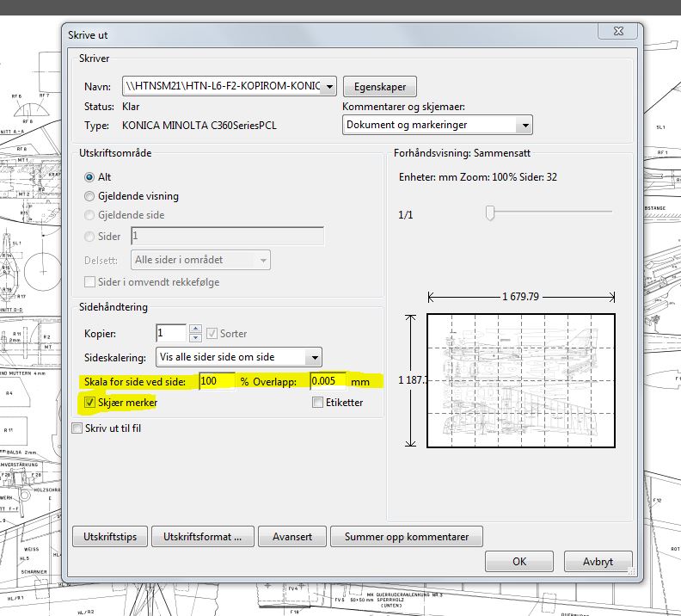Open Utskriftsformat page setup
Screen dimensions: 681x616
[204, 537]
